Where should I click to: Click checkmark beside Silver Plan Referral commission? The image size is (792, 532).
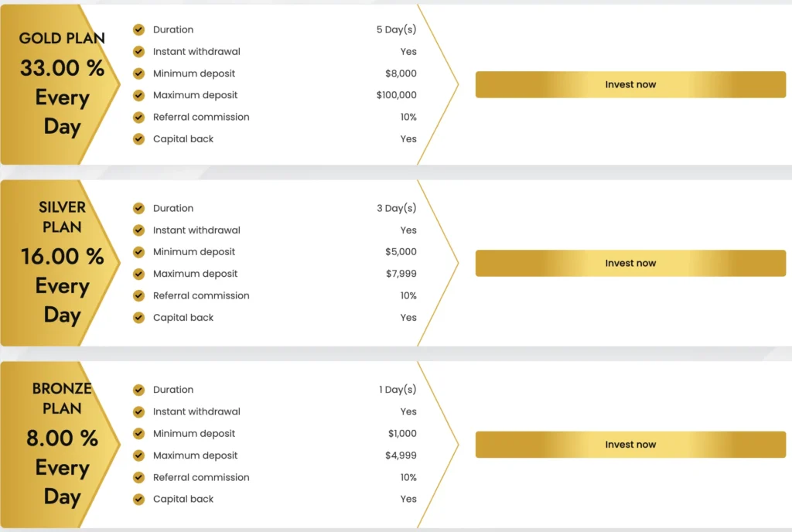click(139, 295)
